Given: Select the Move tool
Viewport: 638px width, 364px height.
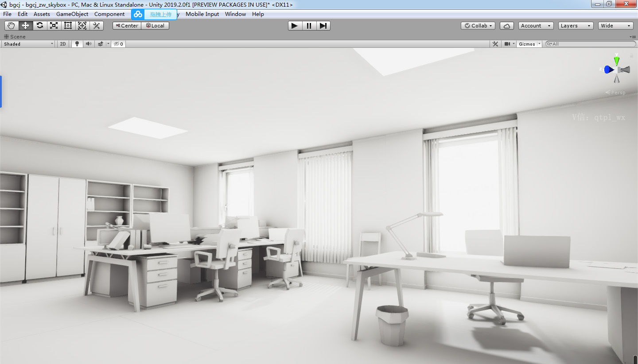Looking at the screenshot, I should [x=25, y=26].
